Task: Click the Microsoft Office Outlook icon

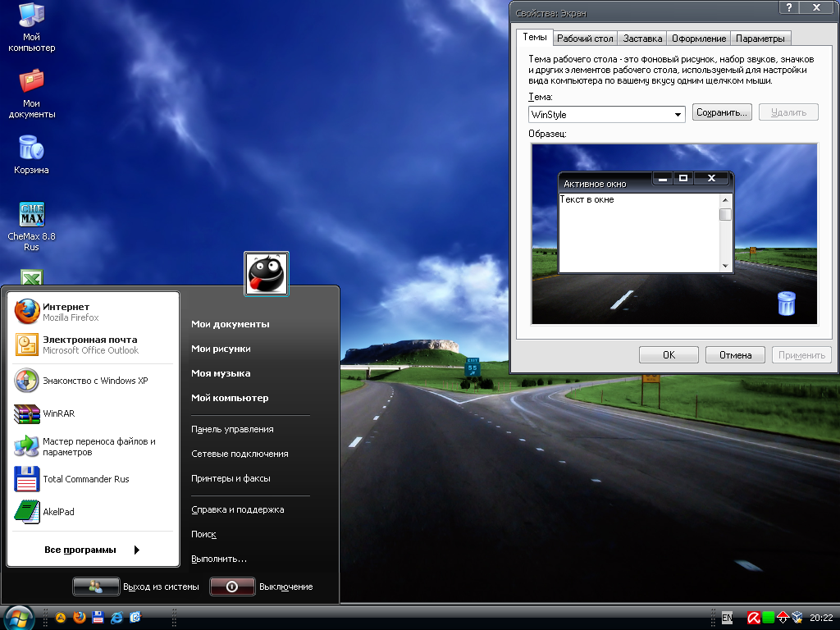Action: click(27, 345)
